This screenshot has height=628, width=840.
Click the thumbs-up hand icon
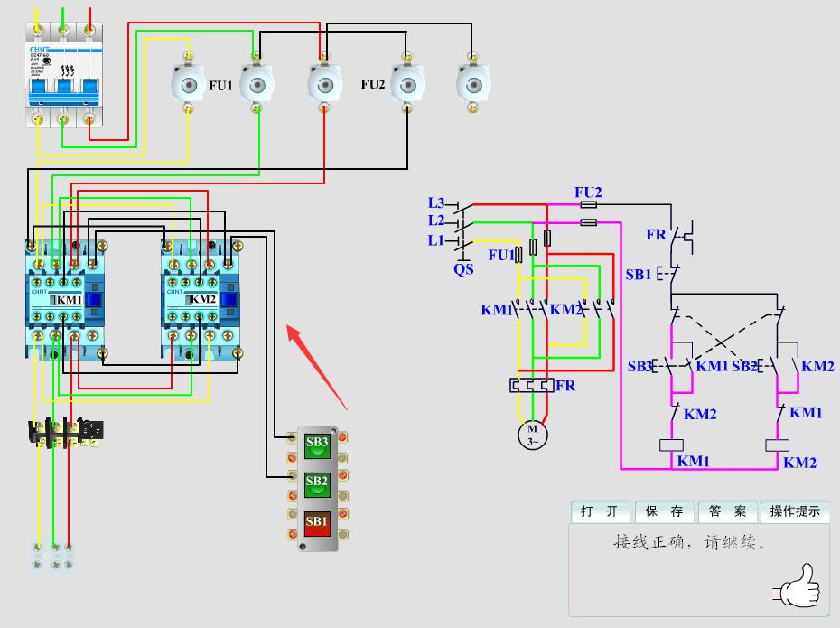point(798,586)
